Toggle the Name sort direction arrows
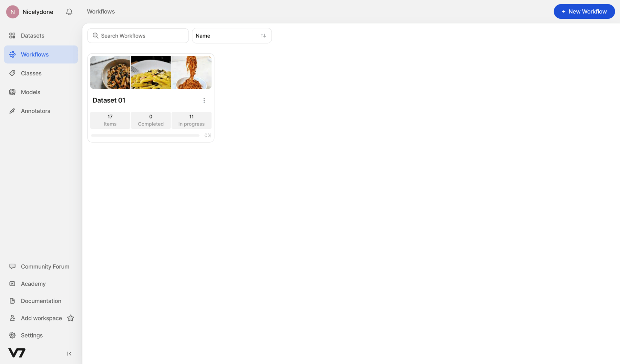The image size is (620, 364). coord(263,35)
